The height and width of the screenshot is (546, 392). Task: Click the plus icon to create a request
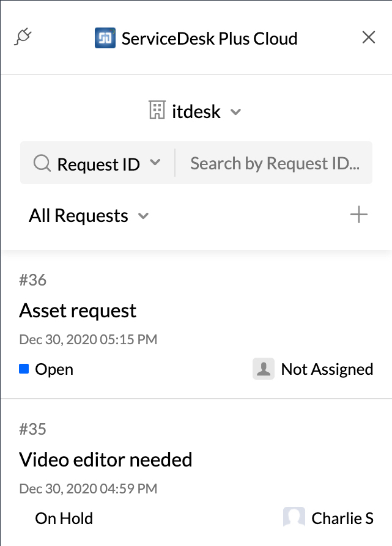[359, 215]
